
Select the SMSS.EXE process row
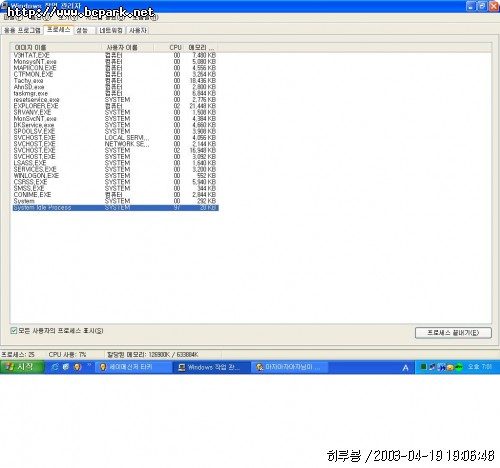115,188
